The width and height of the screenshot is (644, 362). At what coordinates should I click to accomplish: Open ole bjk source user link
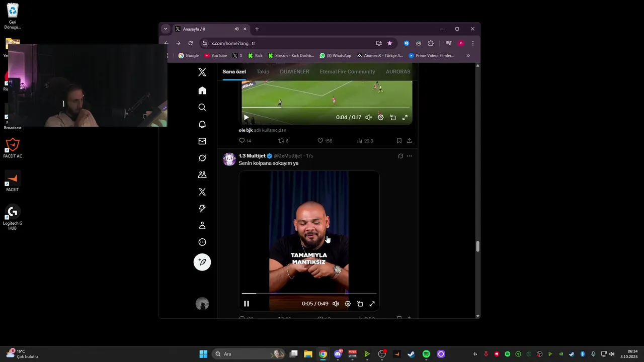pos(246,130)
